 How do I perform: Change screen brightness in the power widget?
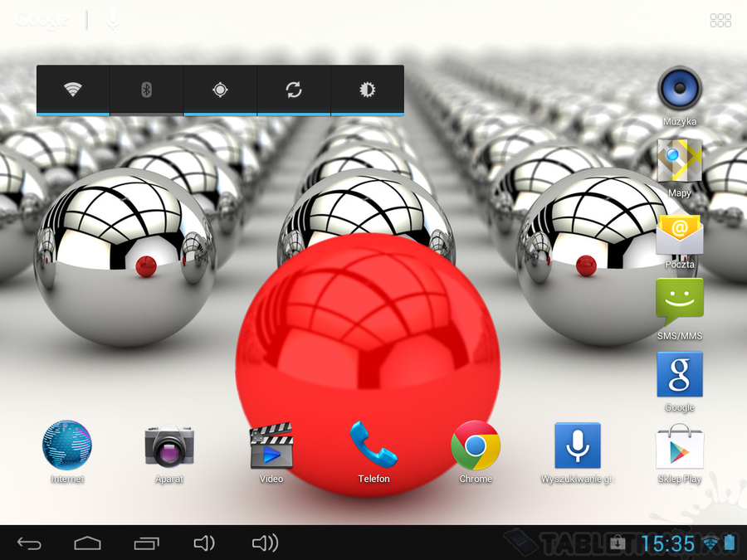point(368,90)
